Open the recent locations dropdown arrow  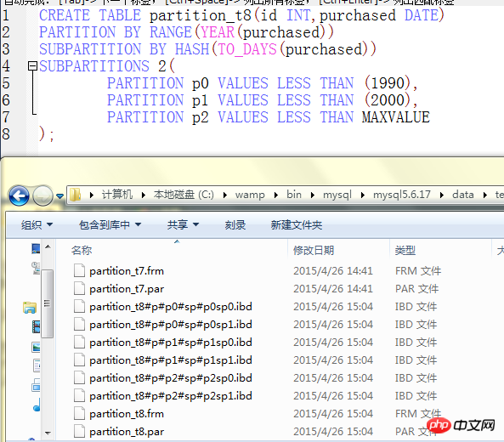[x=59, y=195]
